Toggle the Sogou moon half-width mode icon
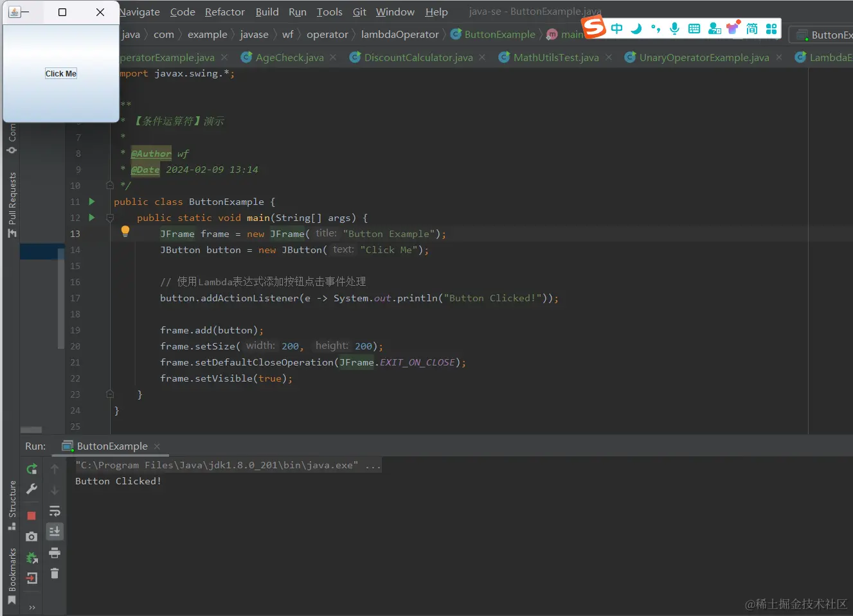Screen dimensions: 853x616 coord(636,29)
